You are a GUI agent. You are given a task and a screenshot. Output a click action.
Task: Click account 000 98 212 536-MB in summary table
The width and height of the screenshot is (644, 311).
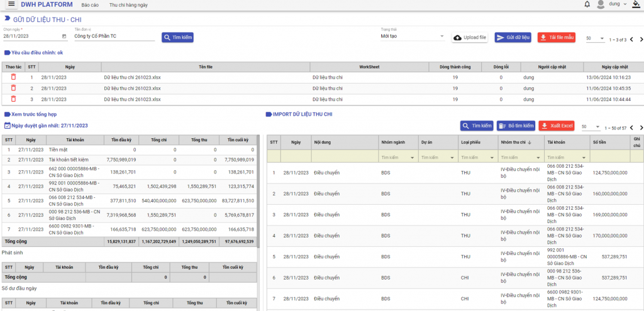pyautogui.click(x=74, y=215)
